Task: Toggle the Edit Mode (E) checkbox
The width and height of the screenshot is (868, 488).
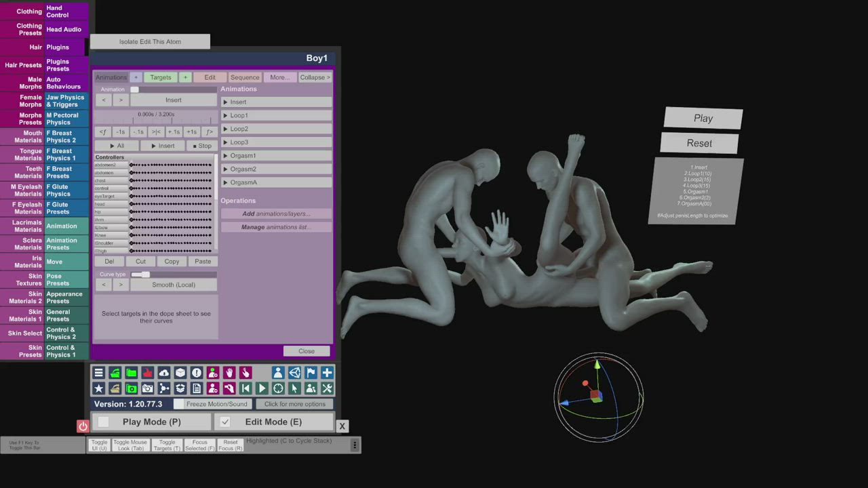Action: pos(225,422)
